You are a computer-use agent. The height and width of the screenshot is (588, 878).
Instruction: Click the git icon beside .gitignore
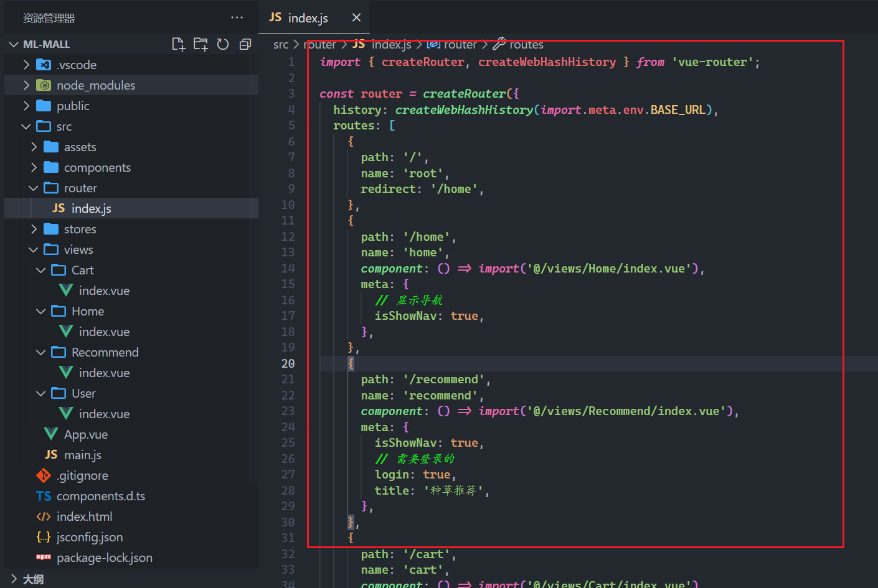click(x=44, y=475)
